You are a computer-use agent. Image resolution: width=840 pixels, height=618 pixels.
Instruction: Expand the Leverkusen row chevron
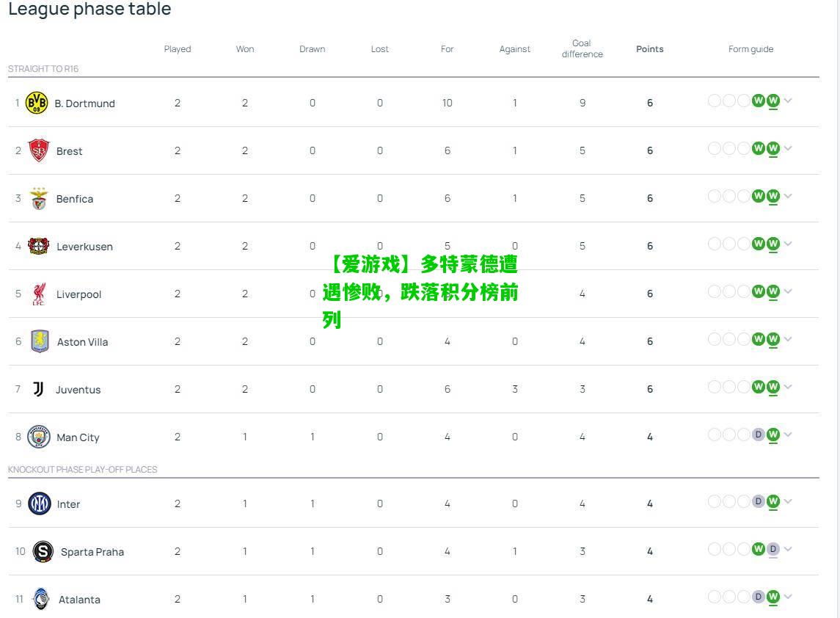pyautogui.click(x=788, y=244)
